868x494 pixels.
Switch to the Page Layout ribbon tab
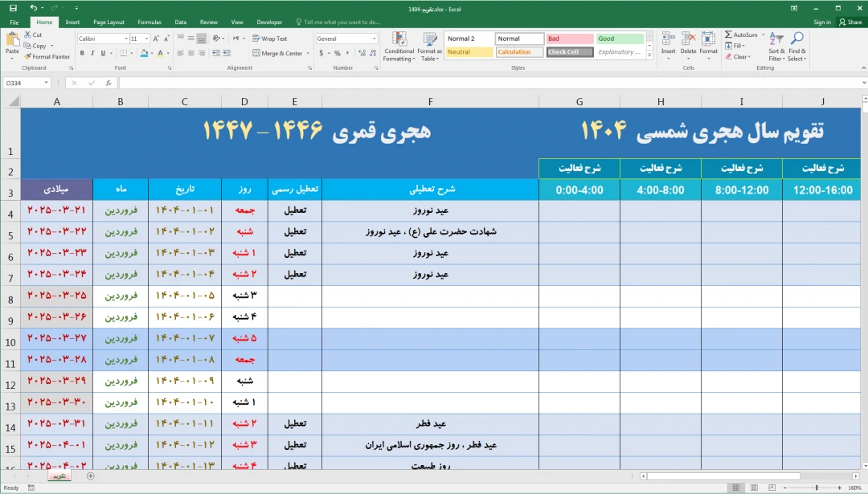[108, 22]
